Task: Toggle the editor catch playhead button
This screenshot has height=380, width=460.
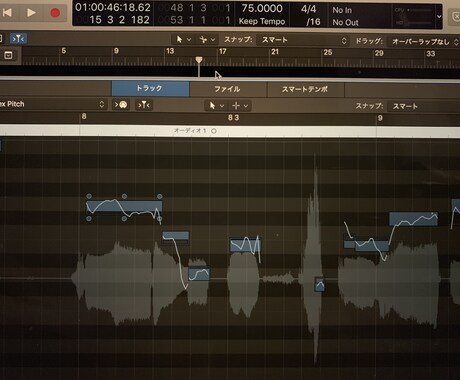Action: click(x=144, y=105)
